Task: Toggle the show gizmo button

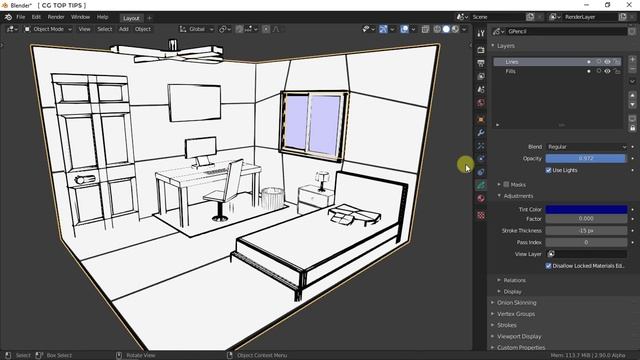Action: pos(383,29)
